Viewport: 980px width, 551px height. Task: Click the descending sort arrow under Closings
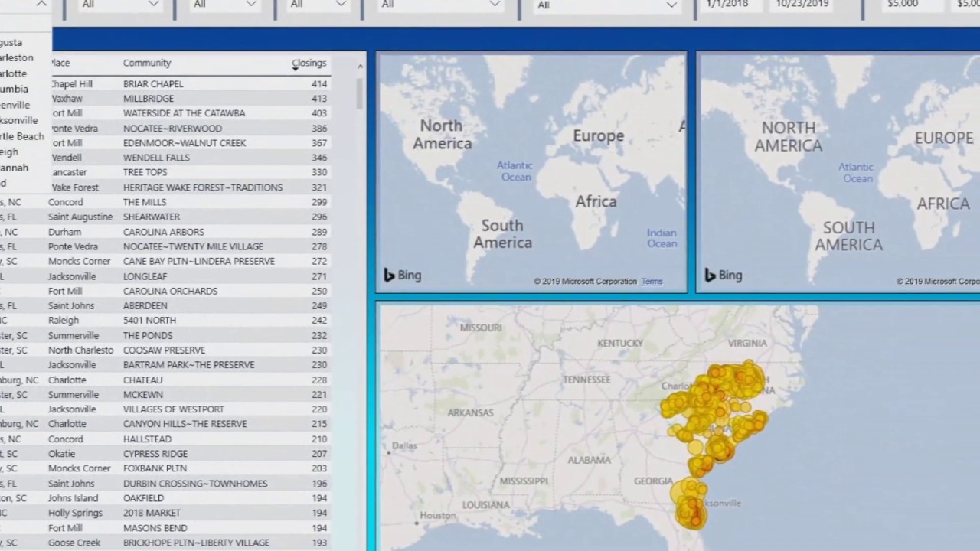[295, 70]
